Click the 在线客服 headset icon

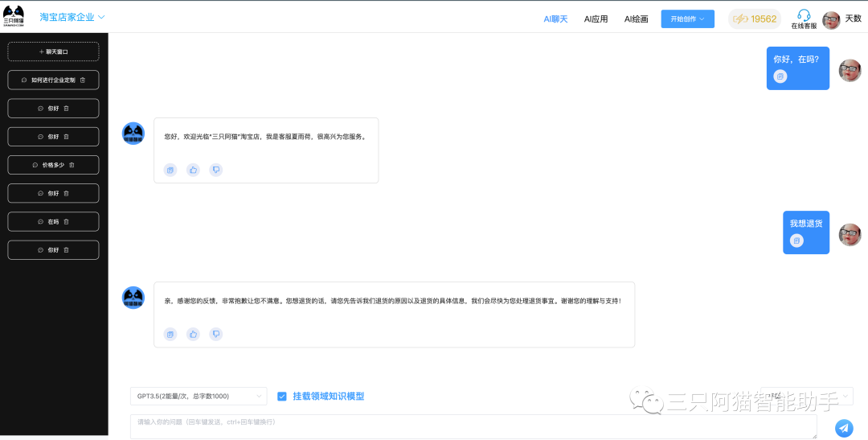[804, 15]
